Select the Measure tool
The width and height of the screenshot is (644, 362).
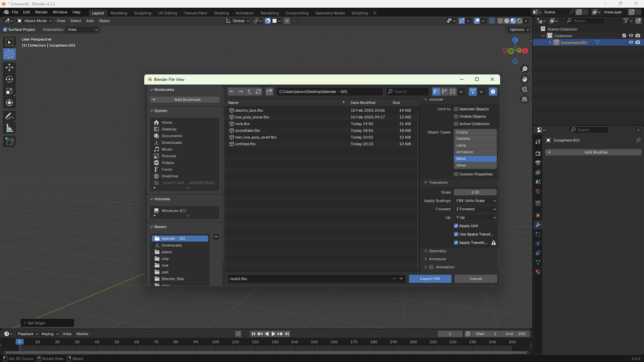9,128
